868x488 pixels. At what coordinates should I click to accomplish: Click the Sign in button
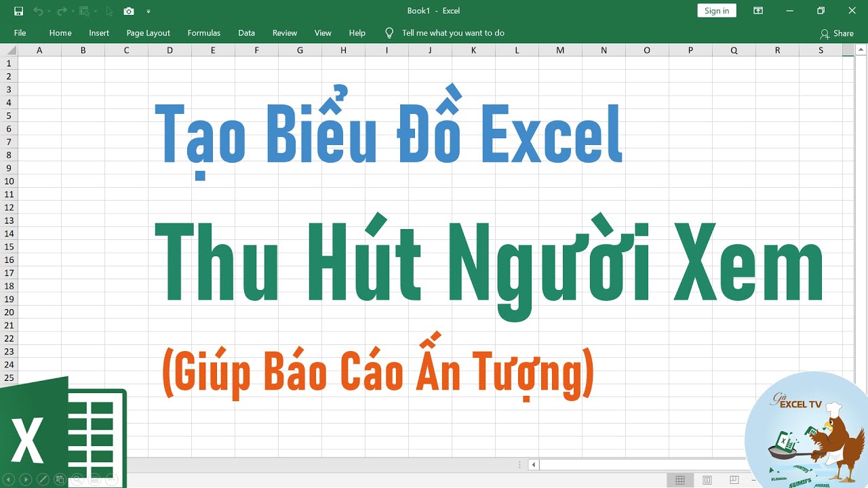[x=717, y=11]
